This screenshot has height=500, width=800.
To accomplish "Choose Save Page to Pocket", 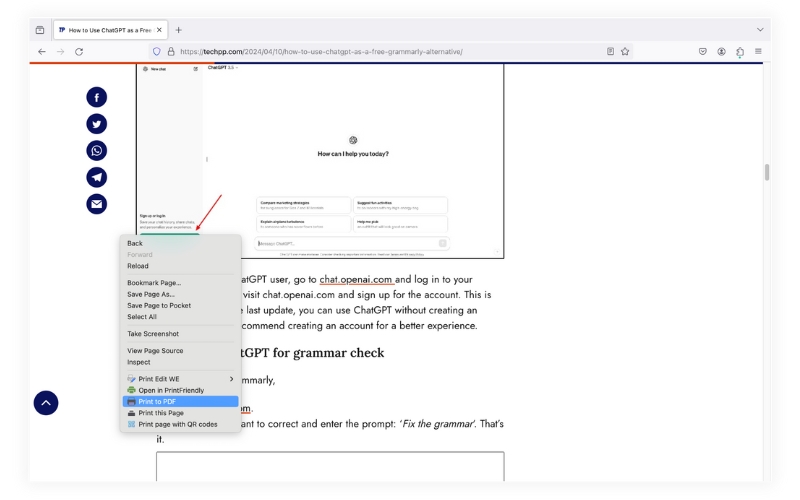I will point(180,306).
